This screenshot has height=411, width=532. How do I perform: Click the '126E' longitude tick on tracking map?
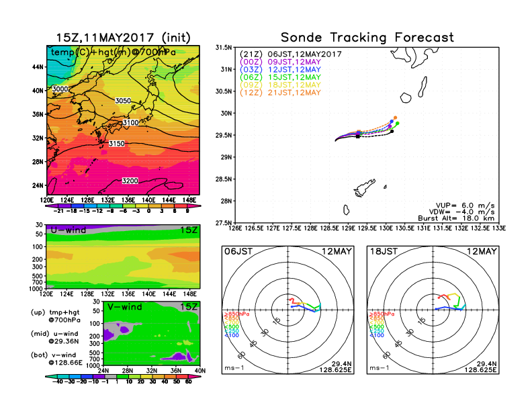click(235, 228)
